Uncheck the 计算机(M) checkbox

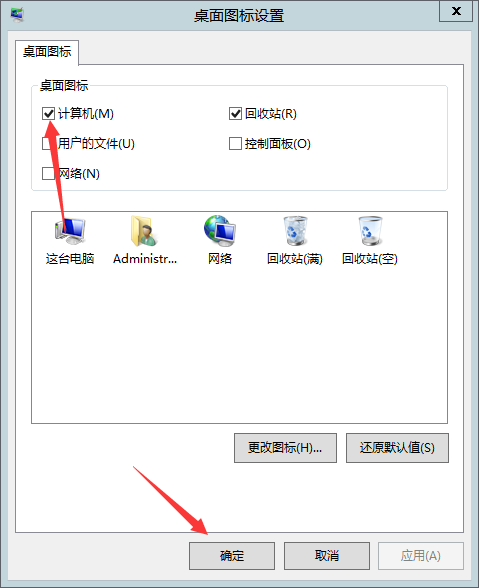click(48, 113)
